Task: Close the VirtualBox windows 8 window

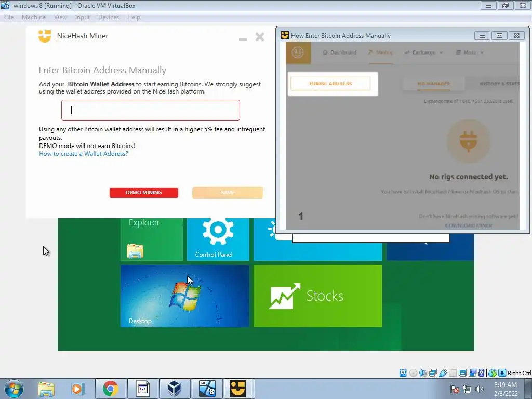Action: coord(523,6)
